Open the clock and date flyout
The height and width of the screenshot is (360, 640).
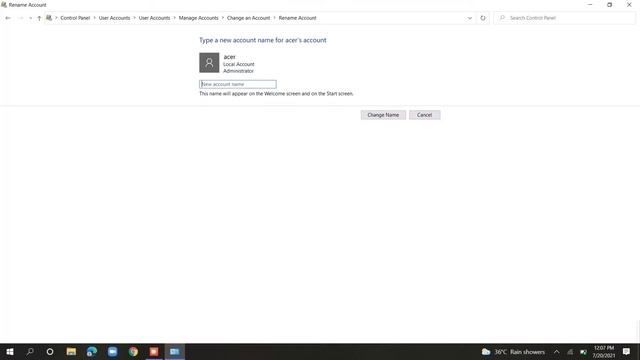(x=604, y=352)
